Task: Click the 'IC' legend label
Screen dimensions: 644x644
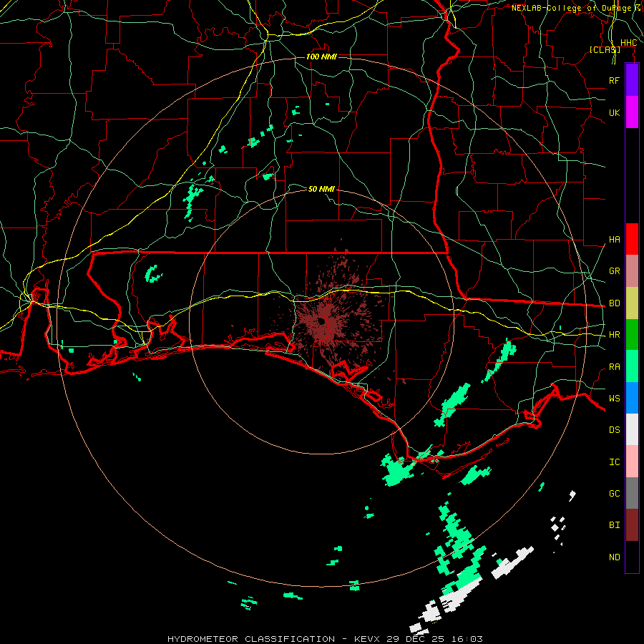Action: point(614,462)
